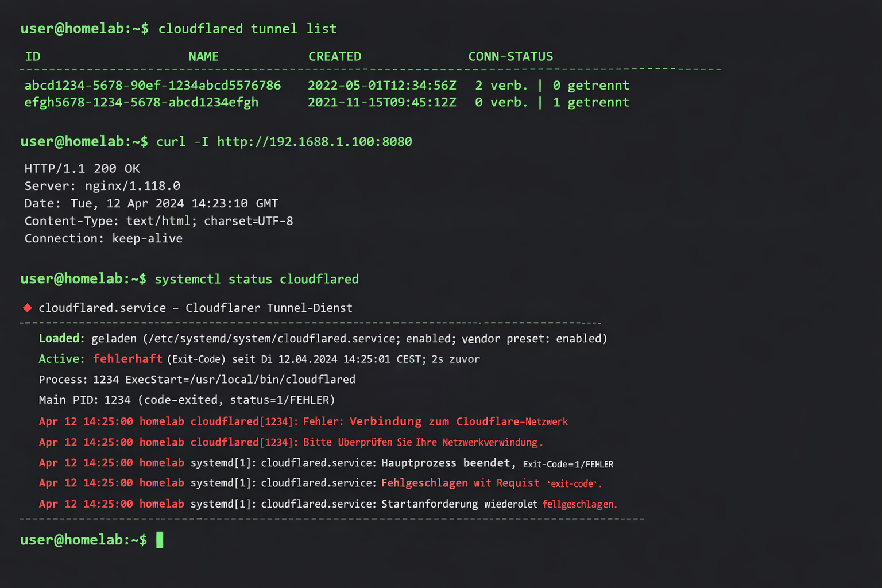882x588 pixels.
Task: Click log line 'Hauptprozess beendet'
Action: pyautogui.click(x=326, y=463)
